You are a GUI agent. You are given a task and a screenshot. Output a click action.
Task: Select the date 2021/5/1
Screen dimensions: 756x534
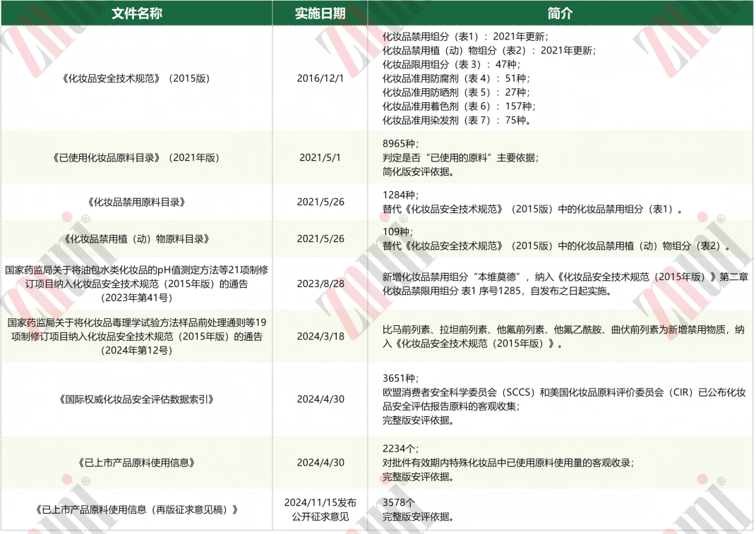tap(320, 157)
